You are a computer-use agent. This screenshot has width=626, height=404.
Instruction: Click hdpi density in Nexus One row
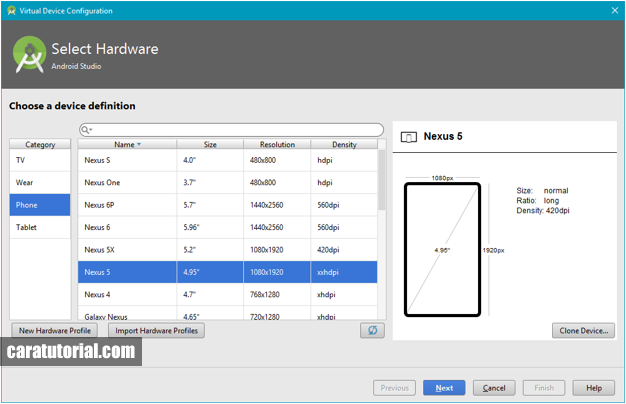(x=344, y=183)
